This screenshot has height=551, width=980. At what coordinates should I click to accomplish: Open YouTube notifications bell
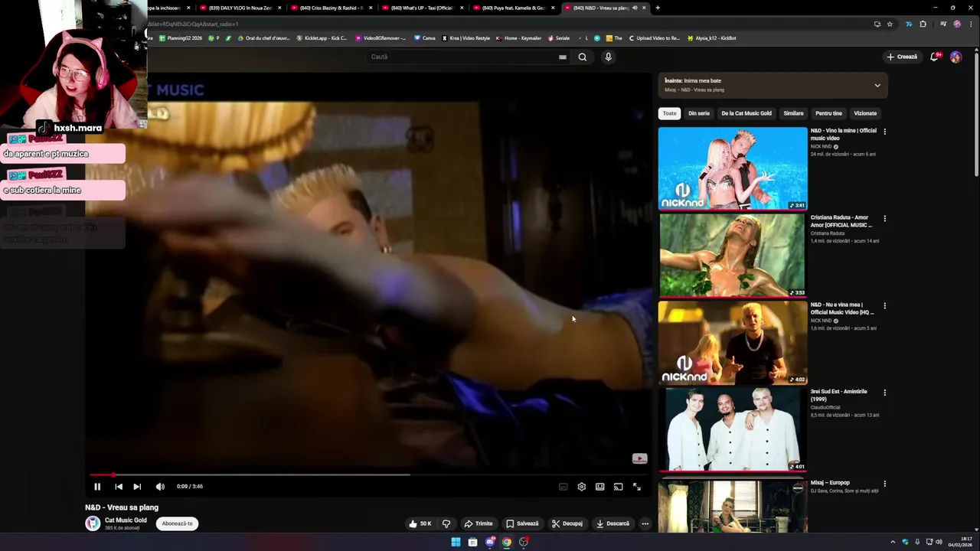(x=935, y=57)
